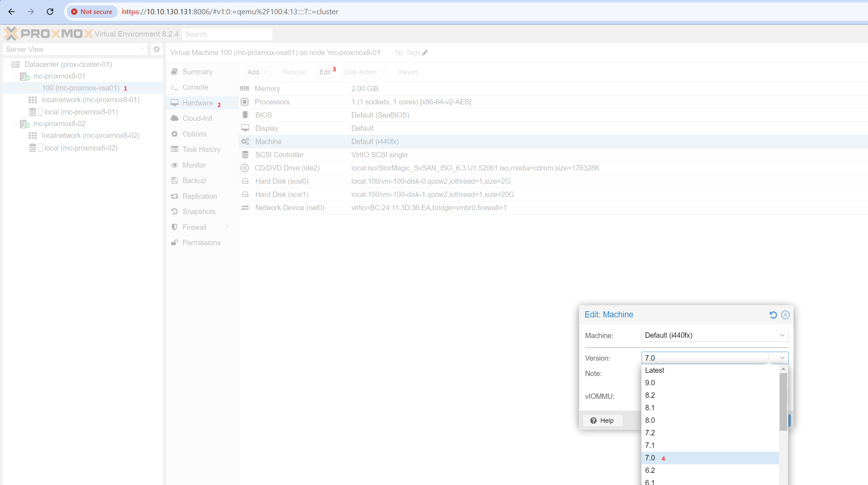Open the Monitor tab
The image size is (868, 485).
pos(202,165)
